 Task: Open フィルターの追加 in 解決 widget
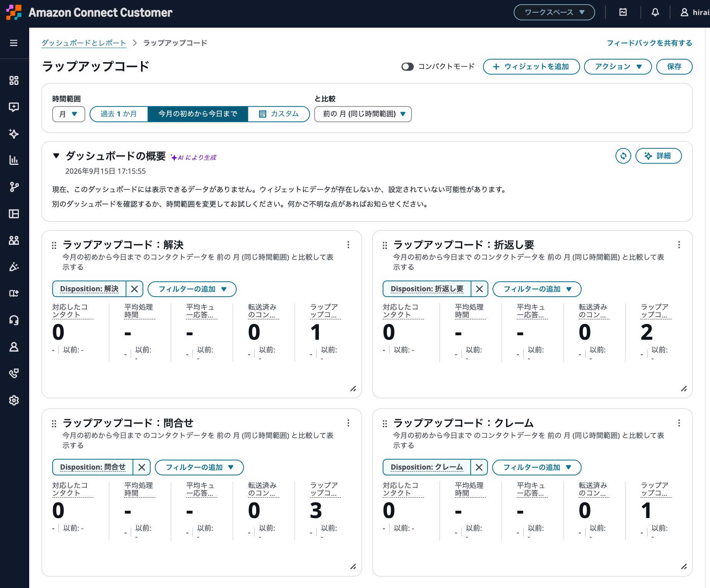point(192,289)
